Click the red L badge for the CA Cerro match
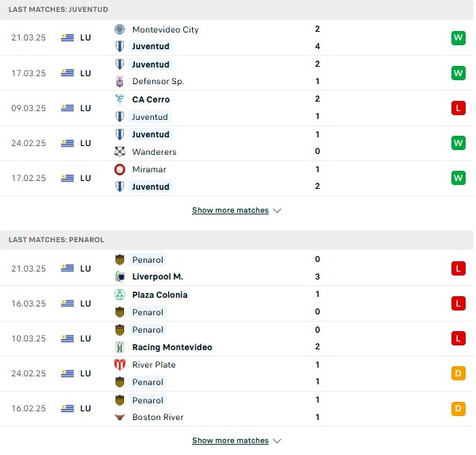The image size is (476, 455). [458, 108]
